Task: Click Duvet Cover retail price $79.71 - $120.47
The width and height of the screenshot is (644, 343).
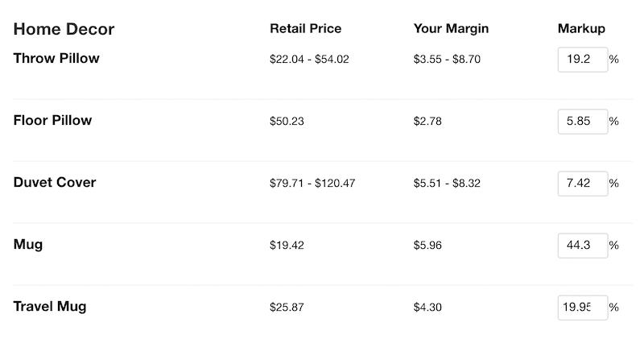Action: (312, 184)
